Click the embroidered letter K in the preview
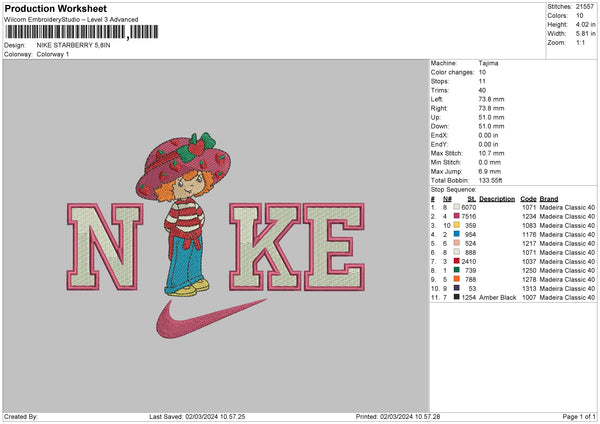 point(265,247)
